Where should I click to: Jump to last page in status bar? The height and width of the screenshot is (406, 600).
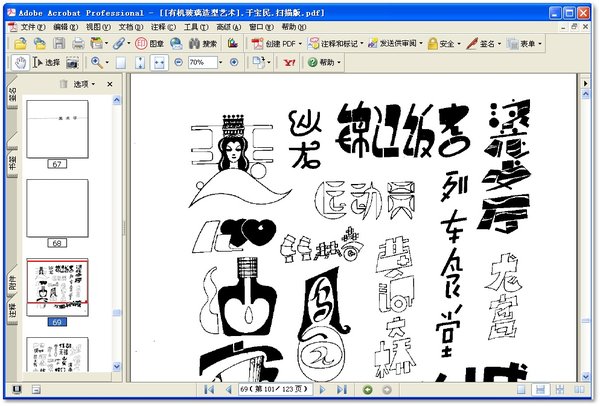[341, 389]
